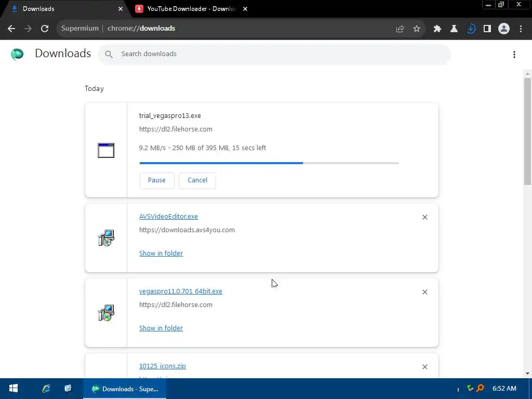Pause the trial_vegaspro13.exe download
532x399 pixels.
[x=157, y=180]
